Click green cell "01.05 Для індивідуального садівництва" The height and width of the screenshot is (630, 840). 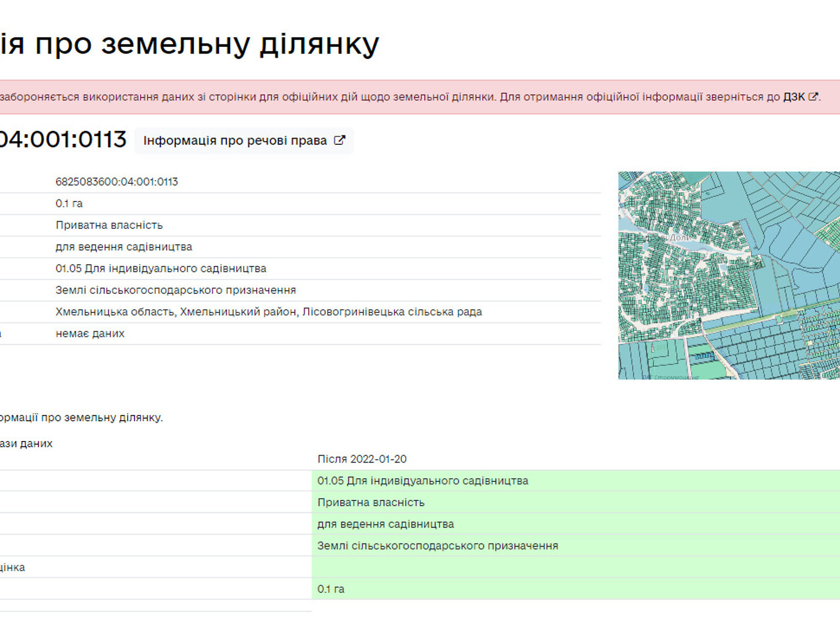click(423, 481)
